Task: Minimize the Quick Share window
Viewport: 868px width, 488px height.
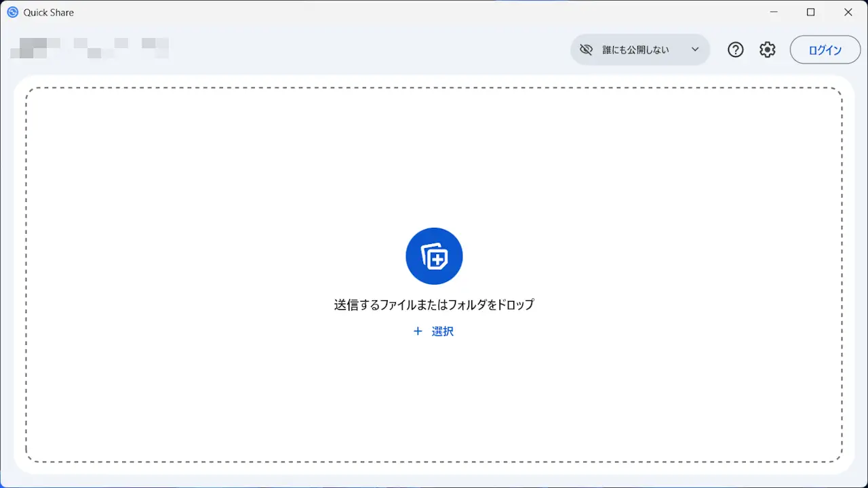Action: (774, 12)
